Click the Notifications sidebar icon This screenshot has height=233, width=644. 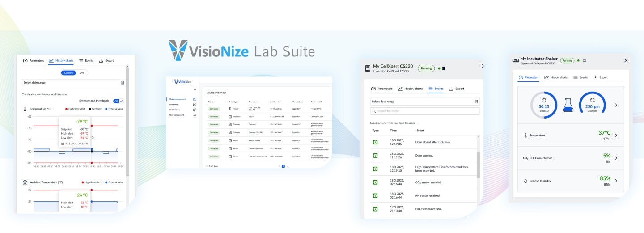click(x=195, y=110)
